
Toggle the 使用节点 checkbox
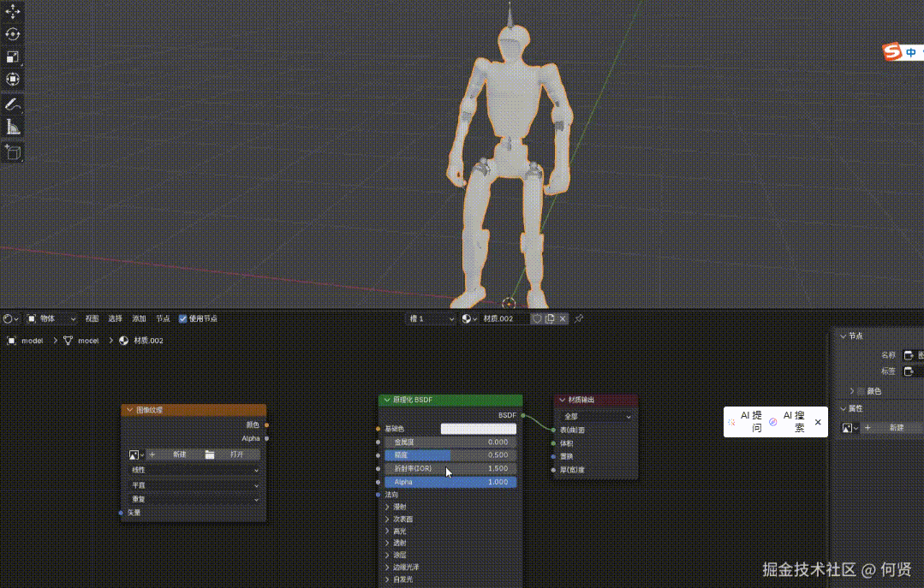(182, 318)
